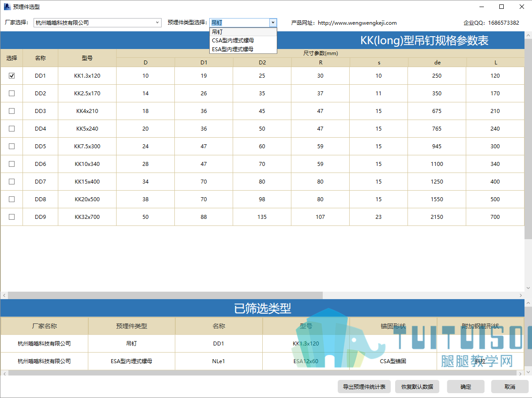Check the DD2 row checkbox
Viewport: 532px width, 398px height.
pyautogui.click(x=12, y=93)
